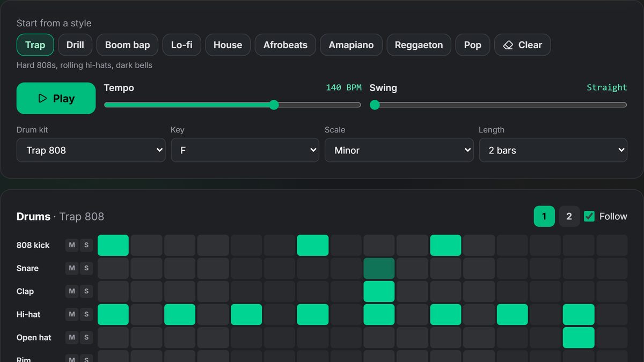This screenshot has width=644, height=362.
Task: Click the Open hat track label
Action: click(34, 337)
